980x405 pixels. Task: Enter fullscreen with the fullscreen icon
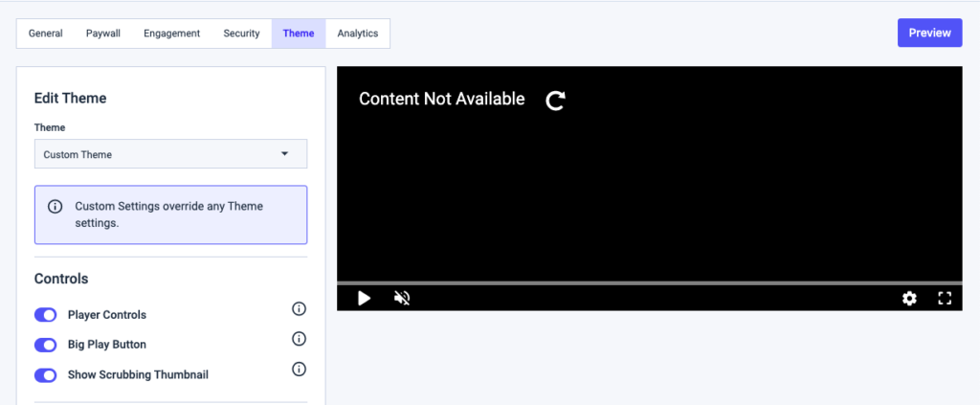(945, 299)
